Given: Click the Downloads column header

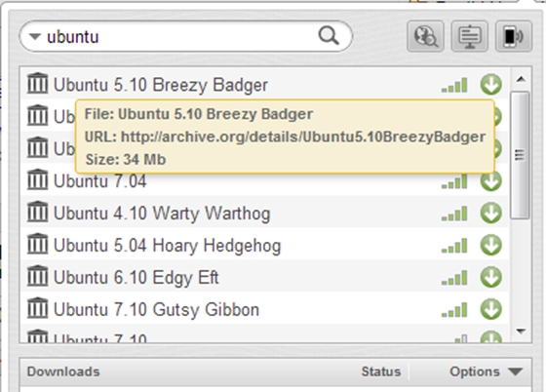Looking at the screenshot, I should point(63,372).
